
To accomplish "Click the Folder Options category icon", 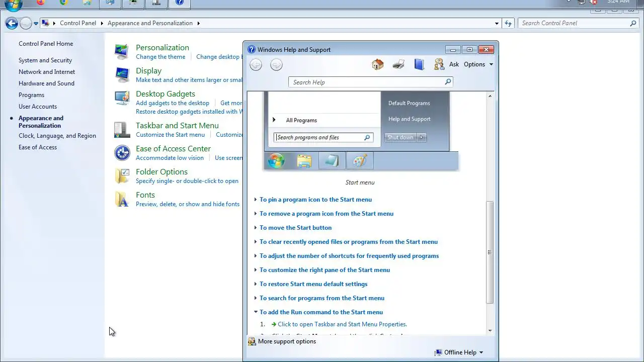I will coord(122,176).
